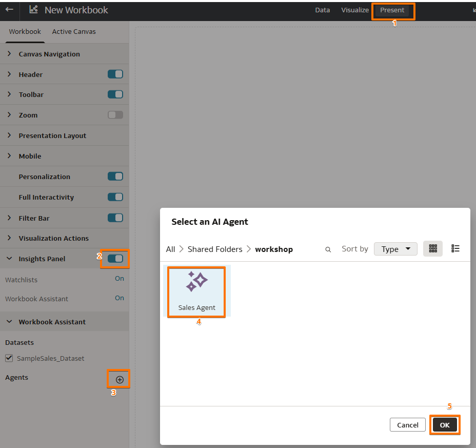Open the Shared Folders breadcrumb
This screenshot has width=476, height=448.
tap(214, 249)
